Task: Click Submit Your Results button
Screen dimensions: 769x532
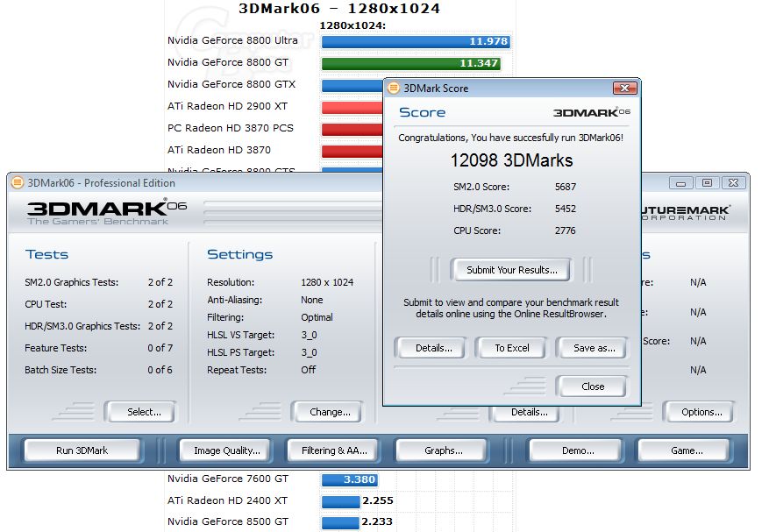Action: (x=511, y=270)
